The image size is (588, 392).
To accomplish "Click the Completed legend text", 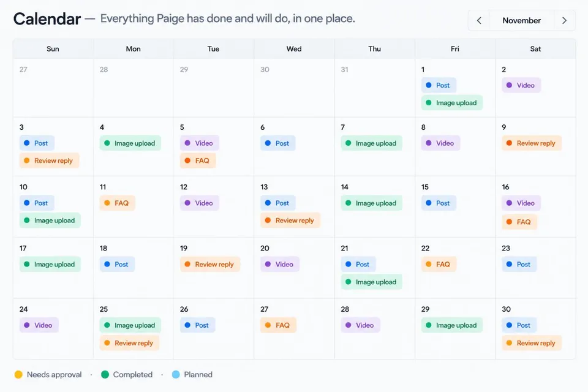I will coord(133,374).
